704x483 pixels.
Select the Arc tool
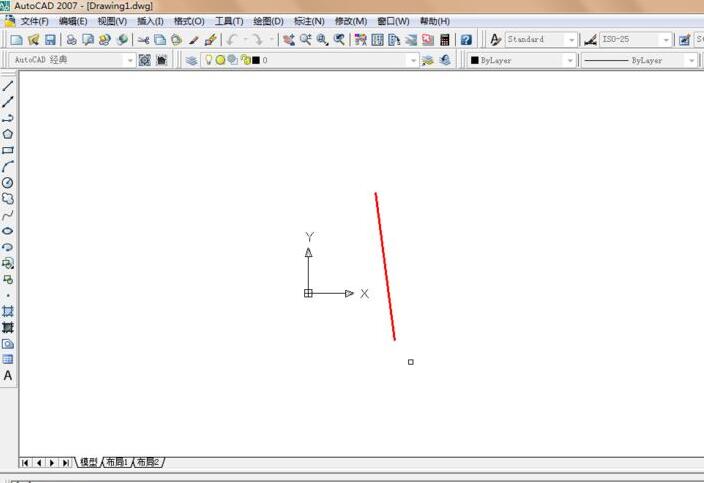pos(8,167)
